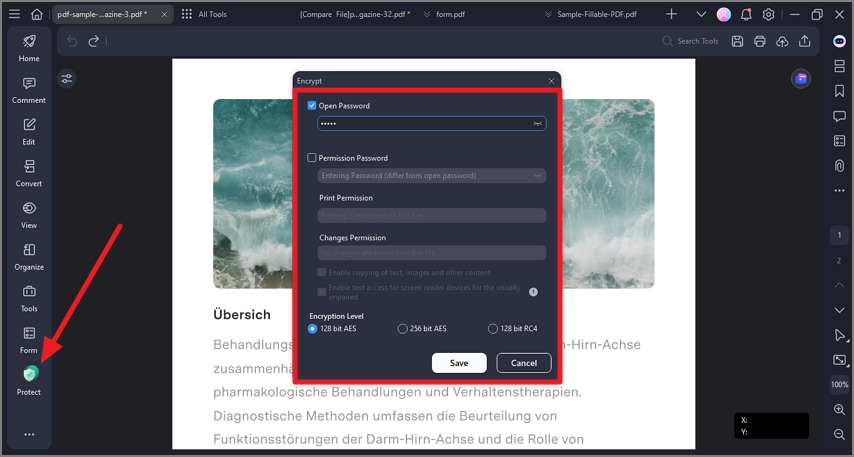Open the comments list panel
The height and width of the screenshot is (457, 854).
(x=839, y=116)
